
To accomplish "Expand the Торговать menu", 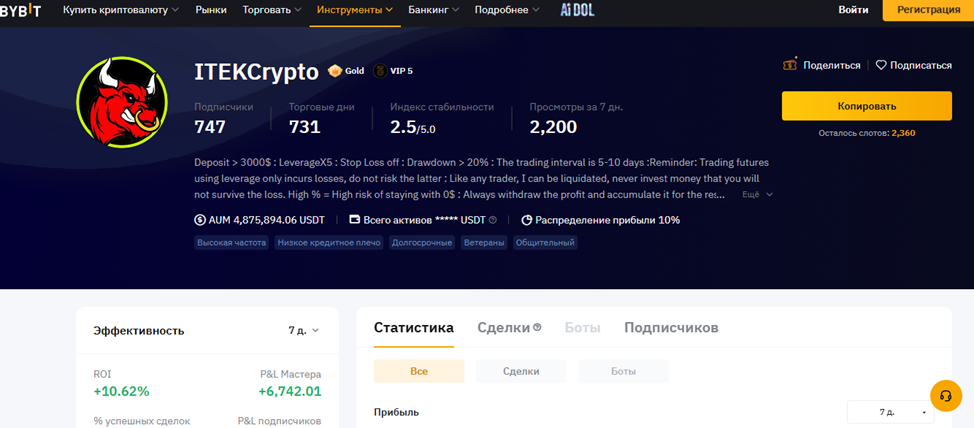I will click(x=272, y=10).
